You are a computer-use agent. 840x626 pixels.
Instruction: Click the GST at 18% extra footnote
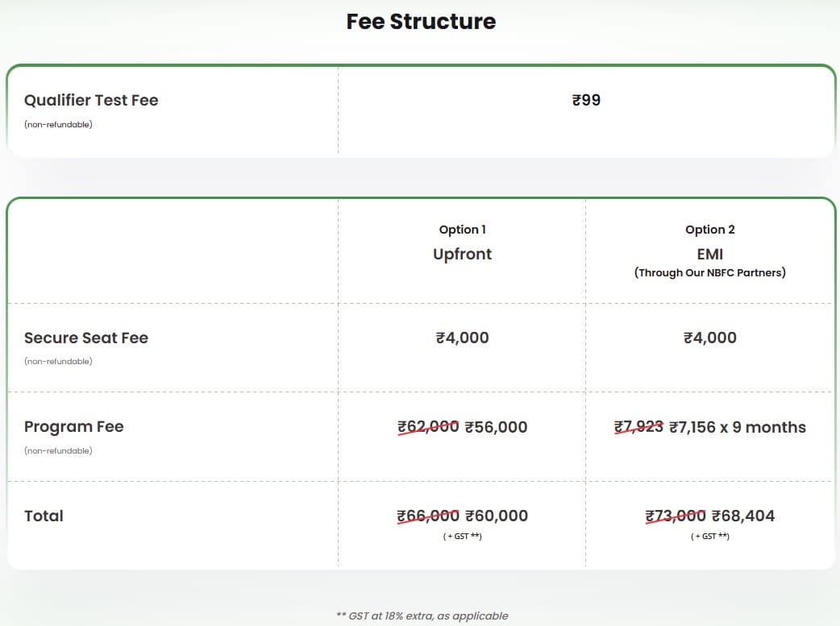[x=422, y=616]
